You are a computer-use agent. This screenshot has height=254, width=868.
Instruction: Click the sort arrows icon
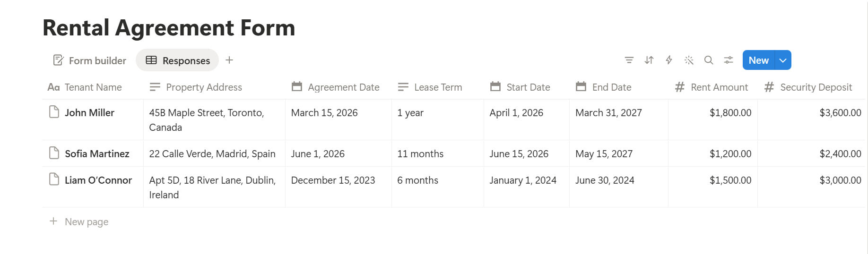pos(649,60)
